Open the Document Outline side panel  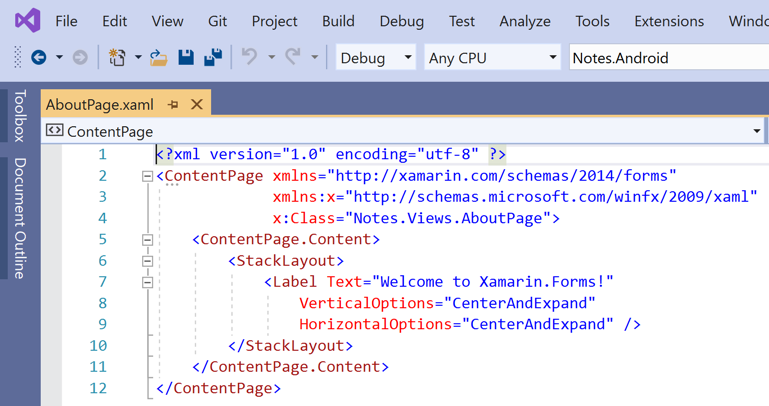coord(20,217)
